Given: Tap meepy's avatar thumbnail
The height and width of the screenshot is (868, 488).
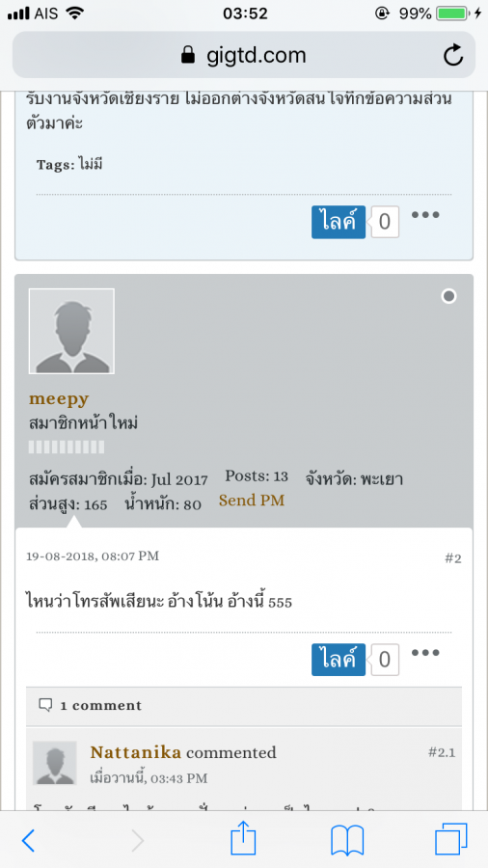Looking at the screenshot, I should tap(71, 331).
